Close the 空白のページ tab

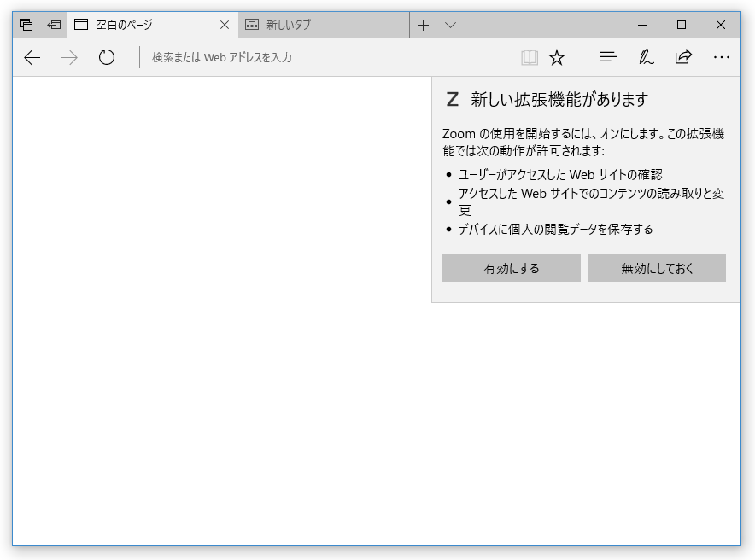(225, 25)
